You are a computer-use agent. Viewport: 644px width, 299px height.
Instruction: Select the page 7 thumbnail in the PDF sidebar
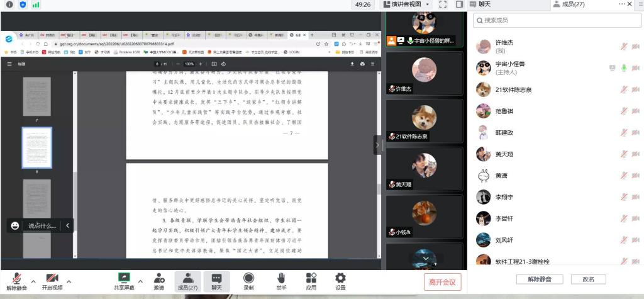(37, 97)
